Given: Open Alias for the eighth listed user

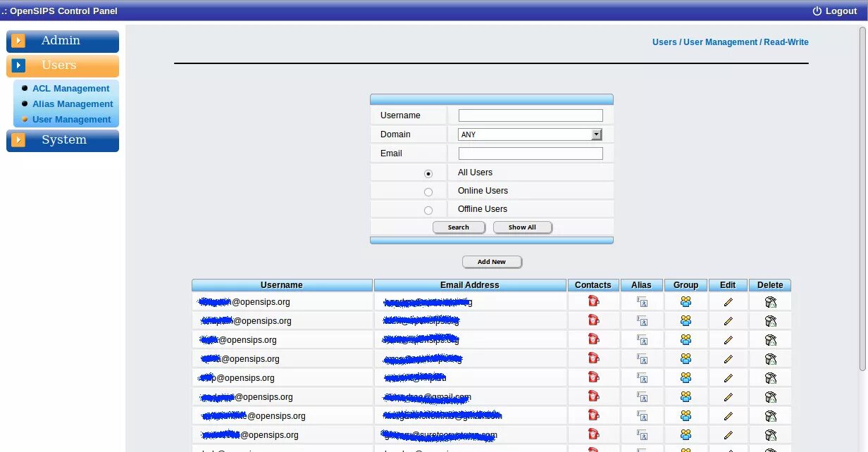Looking at the screenshot, I should [642, 435].
